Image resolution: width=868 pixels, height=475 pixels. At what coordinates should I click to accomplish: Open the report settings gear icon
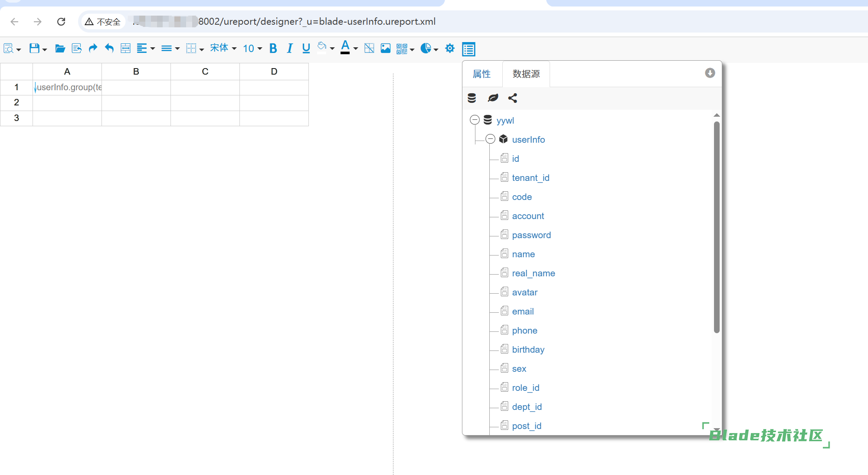coord(450,48)
